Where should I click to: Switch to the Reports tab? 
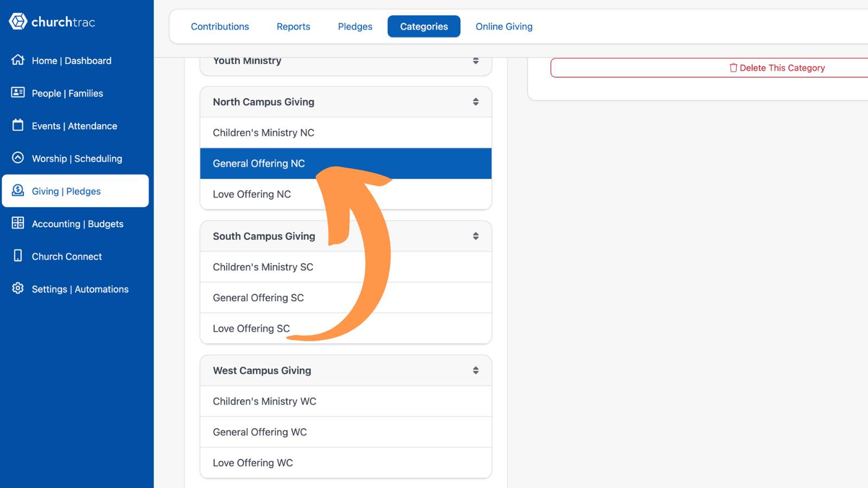293,27
